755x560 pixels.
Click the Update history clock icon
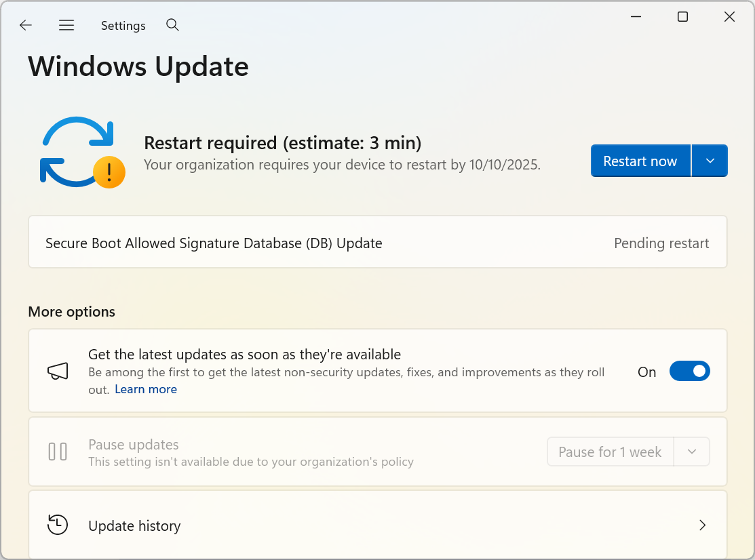tap(58, 525)
